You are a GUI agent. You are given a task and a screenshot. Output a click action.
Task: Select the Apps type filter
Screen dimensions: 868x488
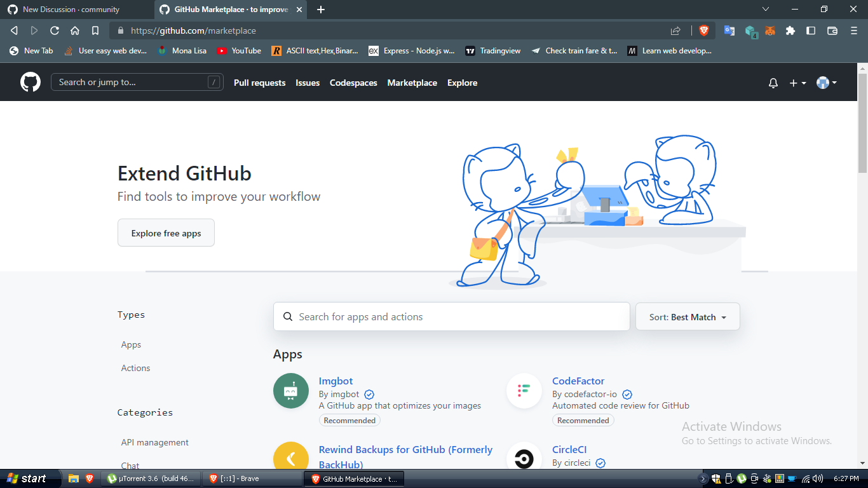click(x=131, y=344)
